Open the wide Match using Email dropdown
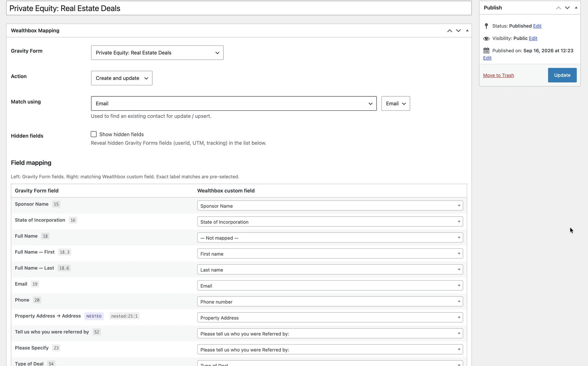 pos(234,104)
